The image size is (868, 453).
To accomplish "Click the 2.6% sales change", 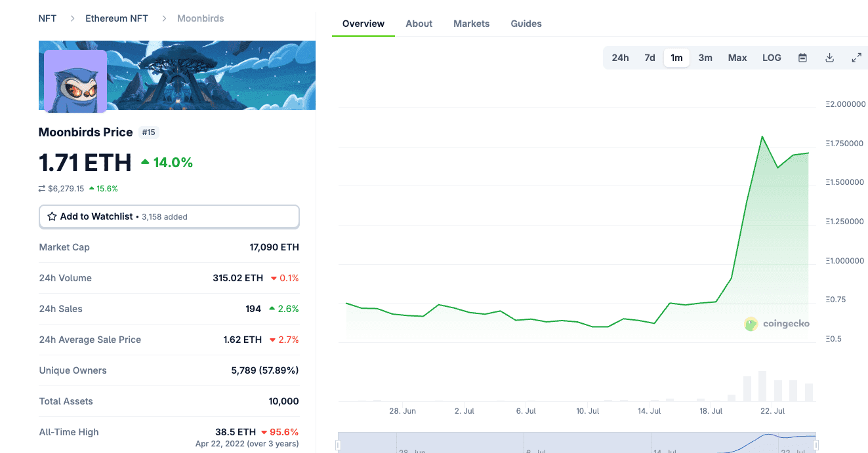I will [x=284, y=309].
